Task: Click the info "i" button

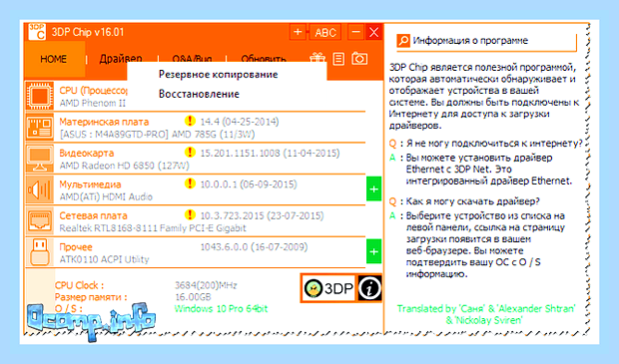Action: [369, 288]
